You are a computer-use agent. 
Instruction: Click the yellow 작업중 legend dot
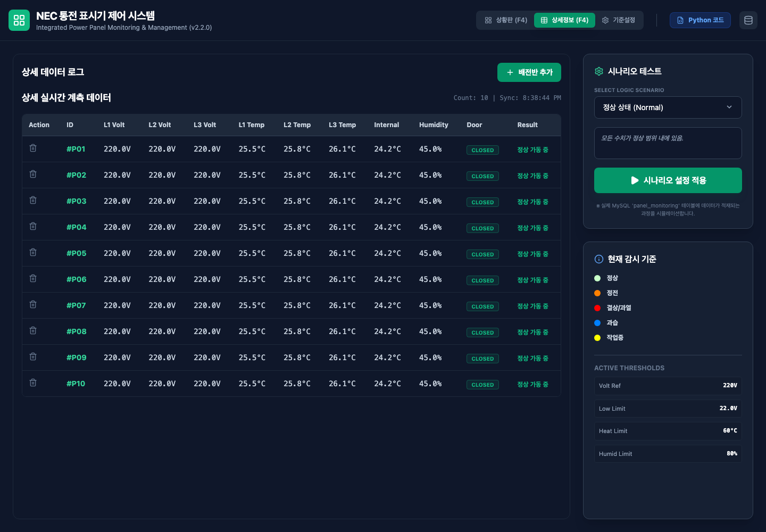[x=597, y=338]
